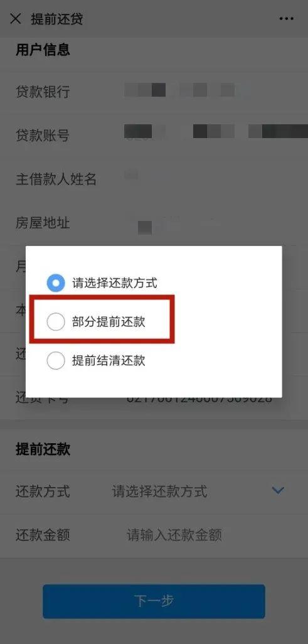Image resolution: width=308 pixels, height=644 pixels.
Task: Tap the 下一步 button
Action: [x=154, y=601]
